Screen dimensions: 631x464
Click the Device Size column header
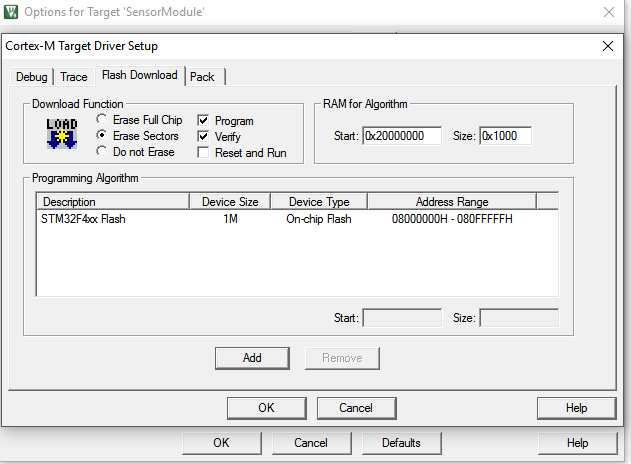(x=230, y=202)
